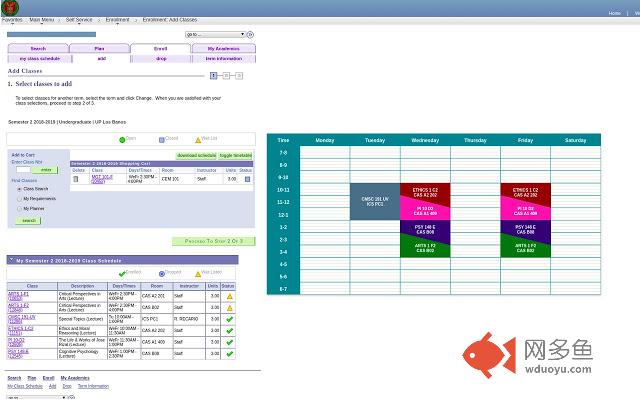Click enrolled checkmark for CMSC 191 UV

(229, 319)
